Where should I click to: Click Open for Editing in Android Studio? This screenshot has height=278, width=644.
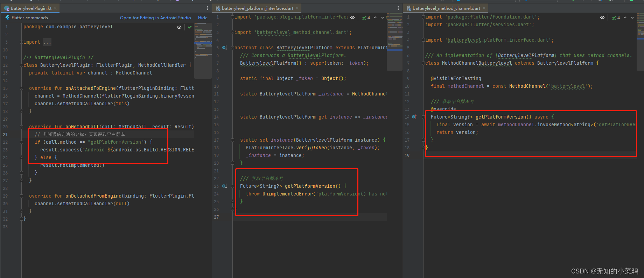click(155, 17)
